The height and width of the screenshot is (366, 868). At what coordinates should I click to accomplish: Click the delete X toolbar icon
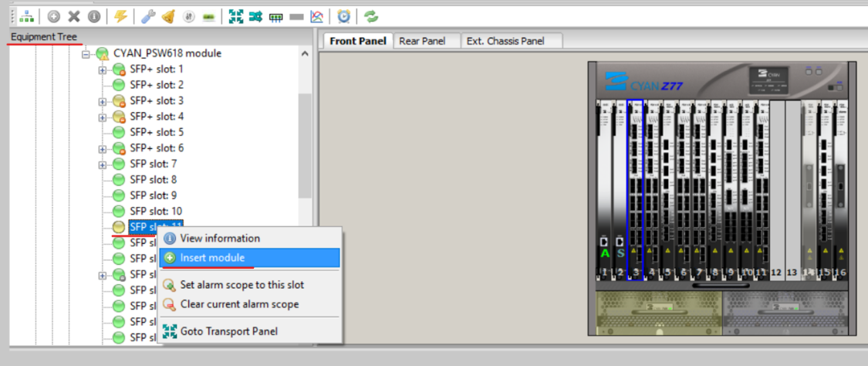click(x=73, y=17)
